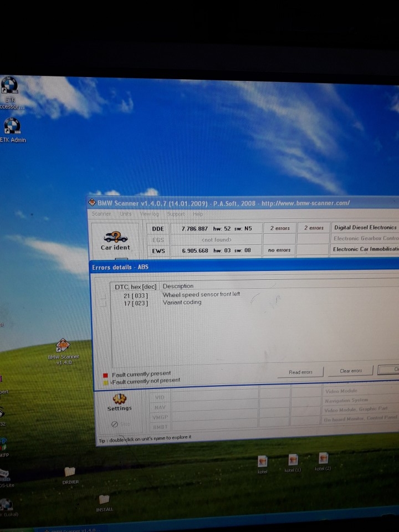Click the Clear errors button
This screenshot has width=399, height=532.
pyautogui.click(x=350, y=371)
